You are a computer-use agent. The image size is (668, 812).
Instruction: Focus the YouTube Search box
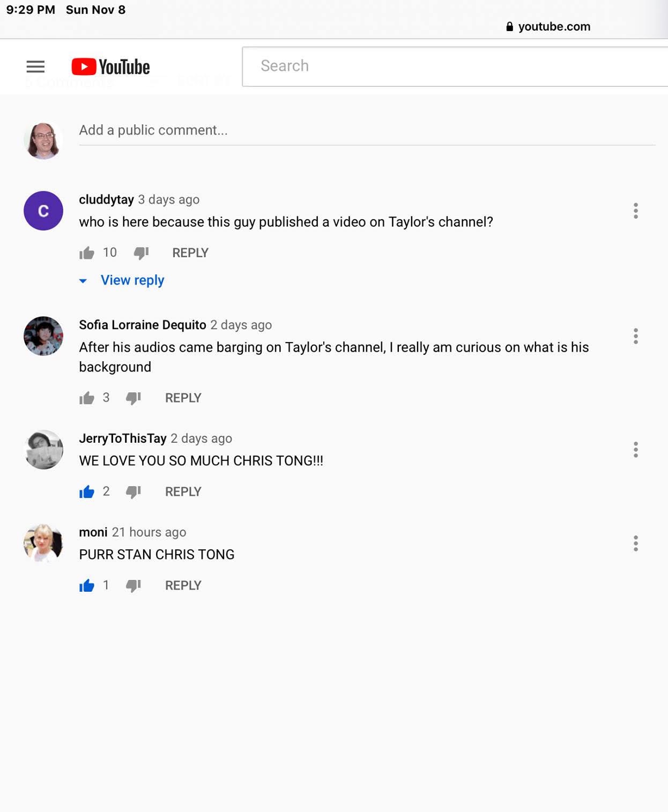click(456, 66)
